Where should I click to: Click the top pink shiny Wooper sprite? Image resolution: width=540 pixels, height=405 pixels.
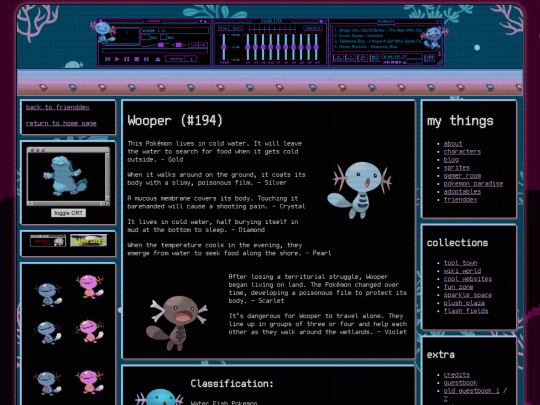(90, 287)
